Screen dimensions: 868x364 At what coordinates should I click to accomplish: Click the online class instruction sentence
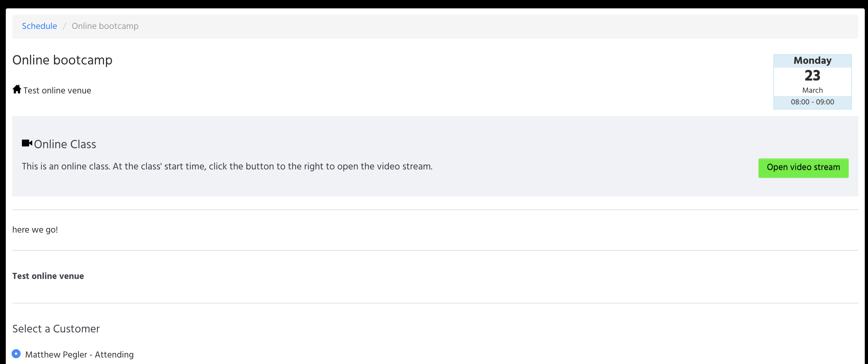227,167
